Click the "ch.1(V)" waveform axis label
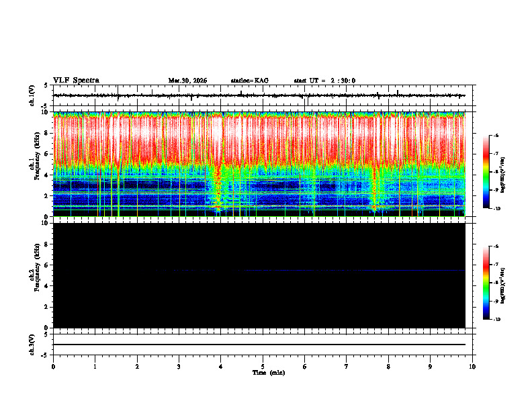Viewport: 532px width, 411px height. pos(32,95)
